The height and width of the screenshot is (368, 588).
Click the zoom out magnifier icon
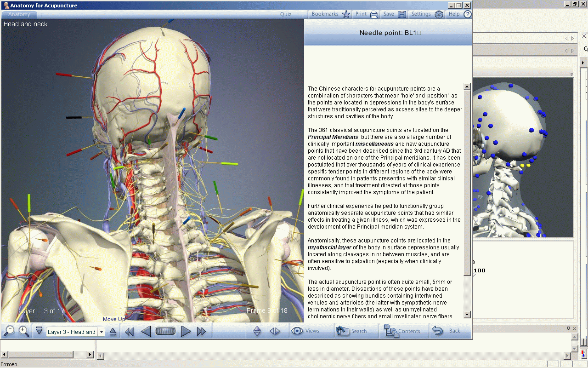tap(9, 331)
